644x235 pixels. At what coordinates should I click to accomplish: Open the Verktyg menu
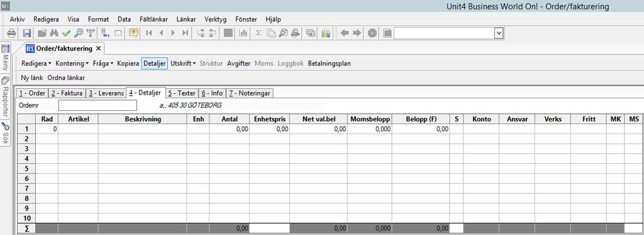(215, 20)
